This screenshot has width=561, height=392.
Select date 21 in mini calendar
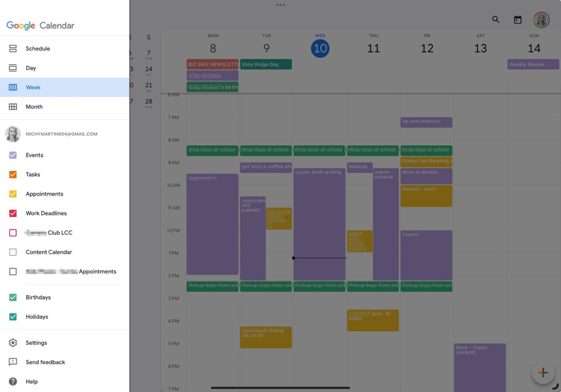pyautogui.click(x=149, y=85)
